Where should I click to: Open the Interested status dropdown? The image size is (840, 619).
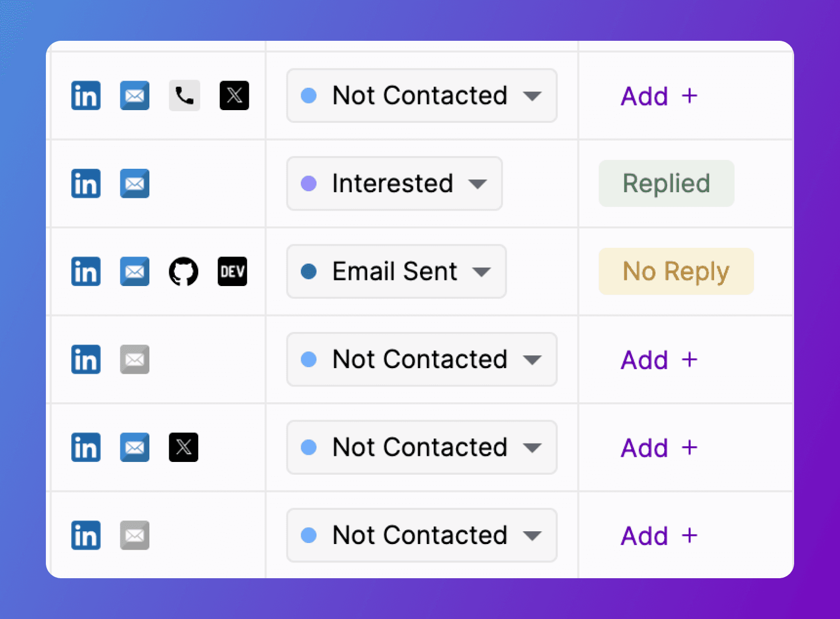coord(395,184)
